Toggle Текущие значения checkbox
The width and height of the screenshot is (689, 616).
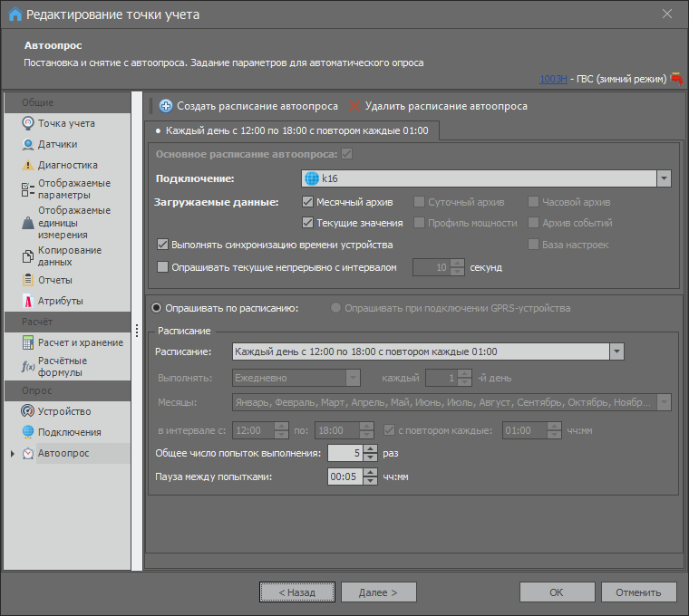pos(307,223)
